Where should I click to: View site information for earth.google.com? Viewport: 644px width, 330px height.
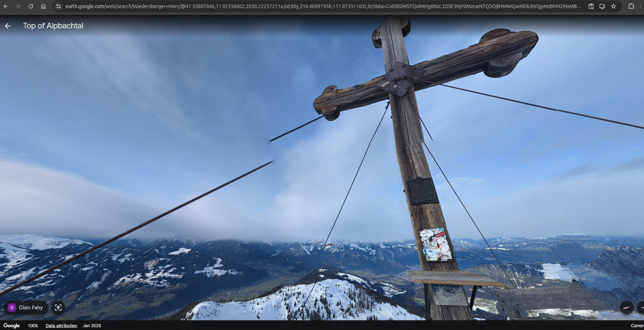point(58,6)
